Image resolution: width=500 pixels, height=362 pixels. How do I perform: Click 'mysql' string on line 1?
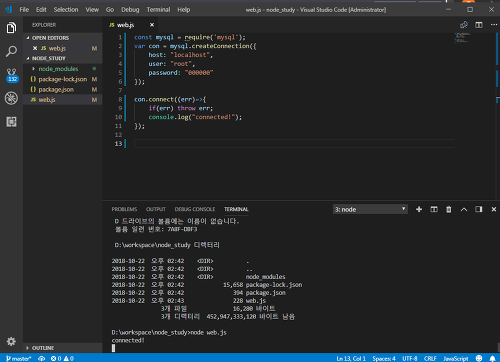[x=226, y=37]
